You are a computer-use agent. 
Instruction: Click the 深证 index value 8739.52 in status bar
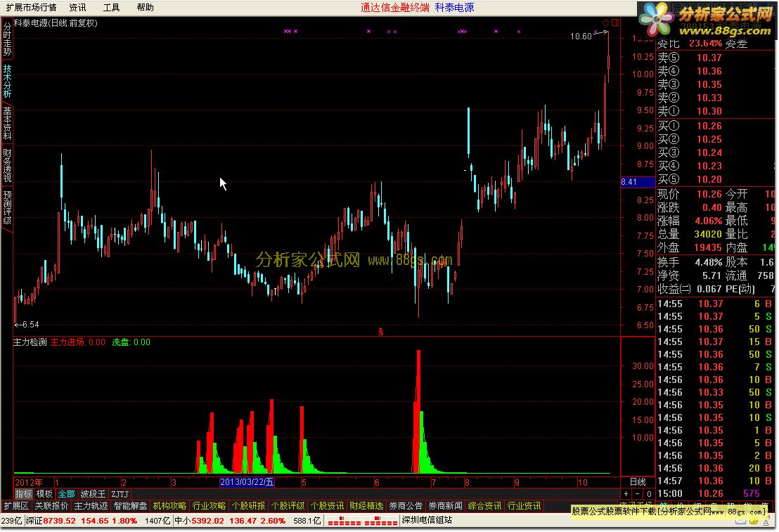pyautogui.click(x=59, y=521)
